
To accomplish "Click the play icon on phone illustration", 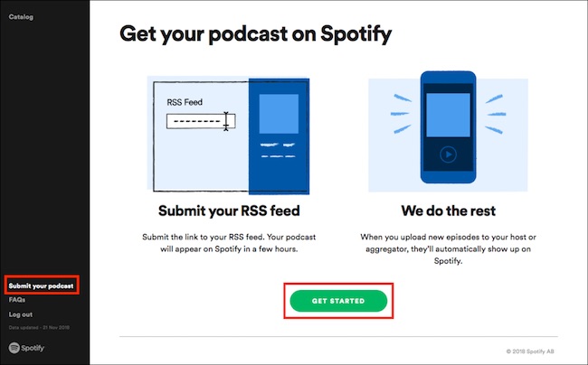I will pyautogui.click(x=447, y=154).
